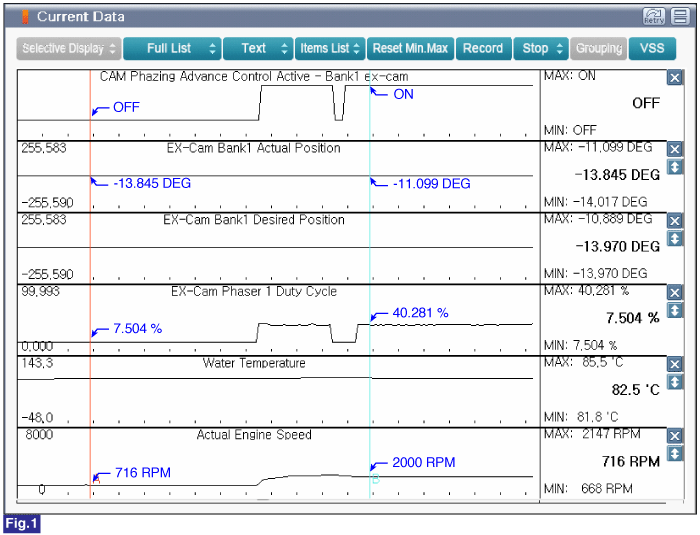Open the list menu icon in title bar

[680, 17]
